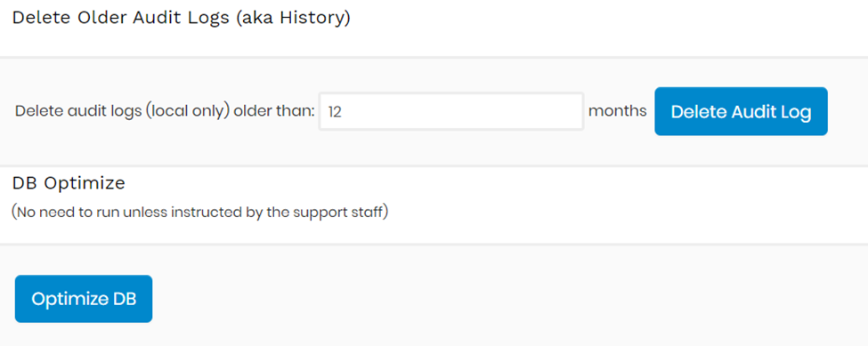Click the "DB Optimize" section heading
The image size is (868, 346).
tap(69, 183)
